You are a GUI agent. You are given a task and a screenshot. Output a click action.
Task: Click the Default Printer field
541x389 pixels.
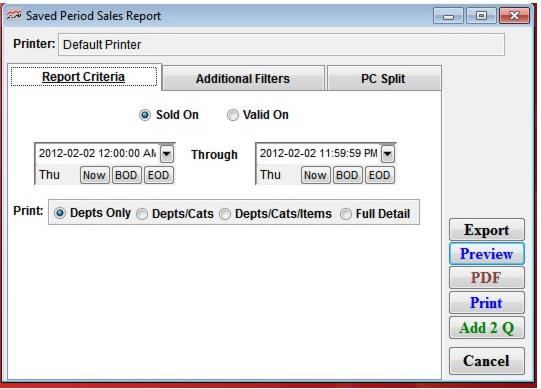coord(281,45)
